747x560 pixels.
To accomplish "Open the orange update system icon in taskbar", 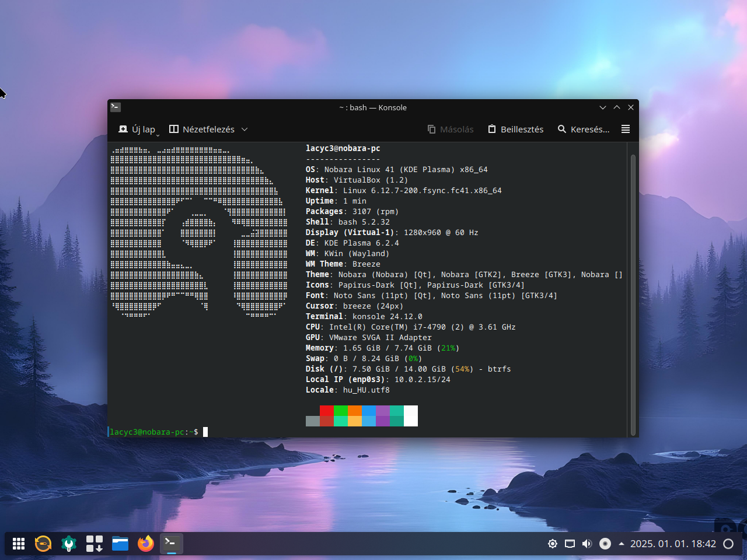I will click(x=43, y=544).
